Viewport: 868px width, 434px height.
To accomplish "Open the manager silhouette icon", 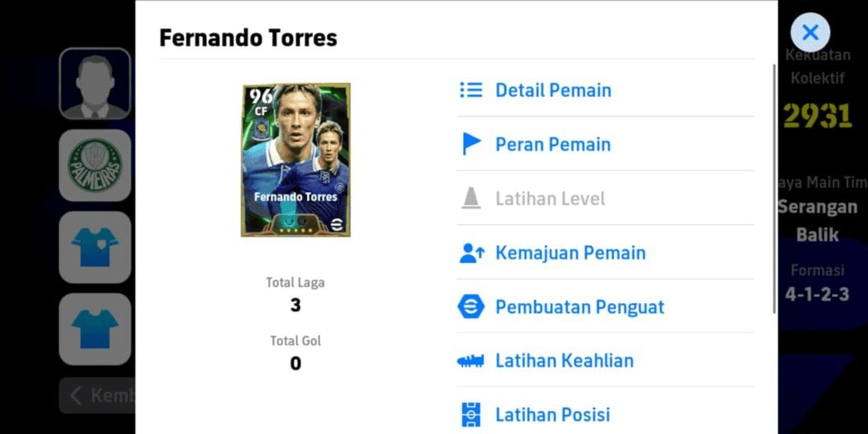I will click(x=95, y=83).
